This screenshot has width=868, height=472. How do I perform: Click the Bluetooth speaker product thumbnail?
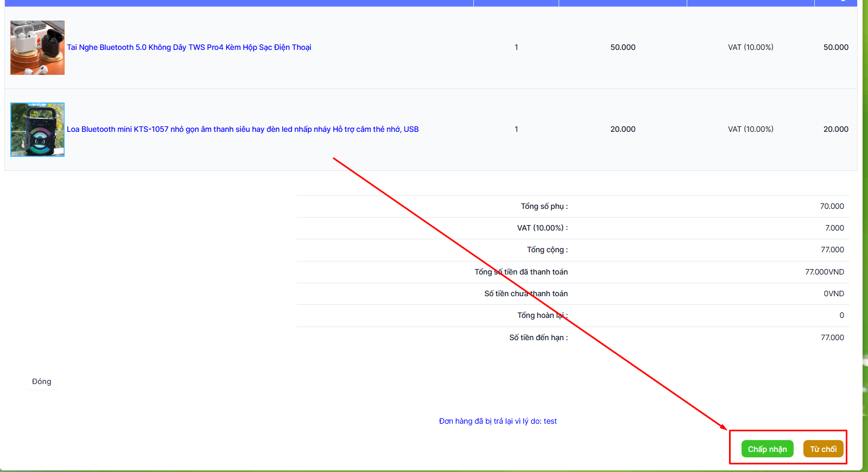point(37,130)
